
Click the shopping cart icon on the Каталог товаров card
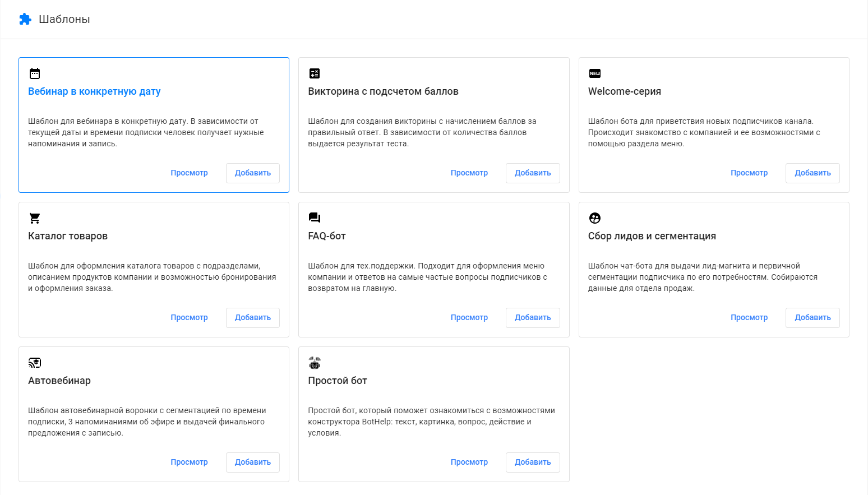pos(35,218)
